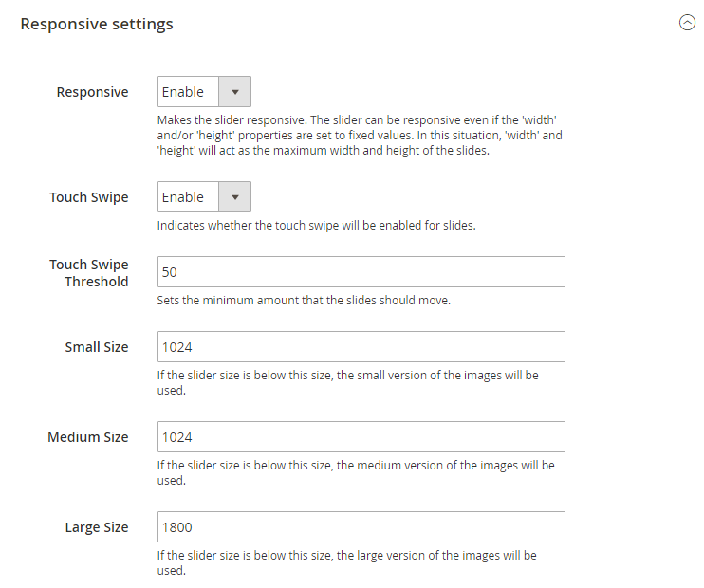Select the Large Size field containing 1800
The image size is (704, 588).
pos(361,526)
